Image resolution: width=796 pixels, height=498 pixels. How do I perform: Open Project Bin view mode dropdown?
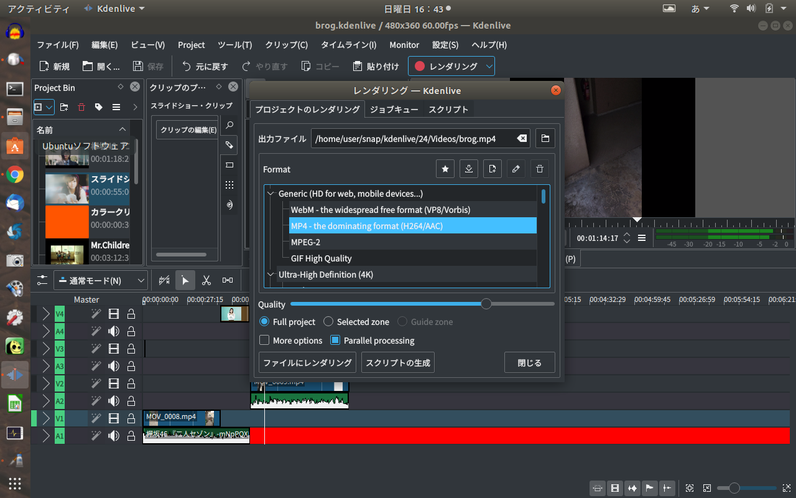pos(43,107)
